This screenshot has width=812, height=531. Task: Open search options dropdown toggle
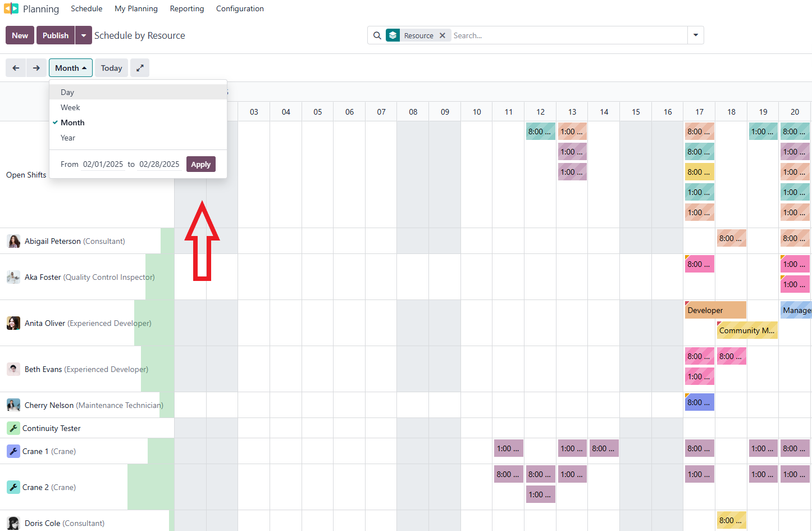[696, 35]
